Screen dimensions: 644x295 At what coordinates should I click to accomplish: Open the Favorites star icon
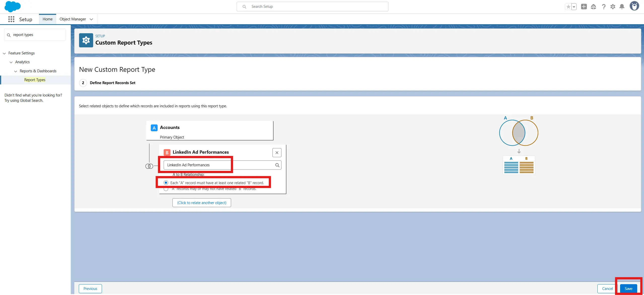(568, 7)
